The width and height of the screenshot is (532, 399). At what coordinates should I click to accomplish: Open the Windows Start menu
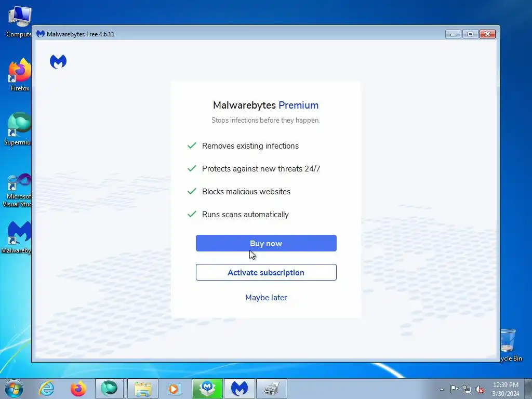[x=14, y=389]
